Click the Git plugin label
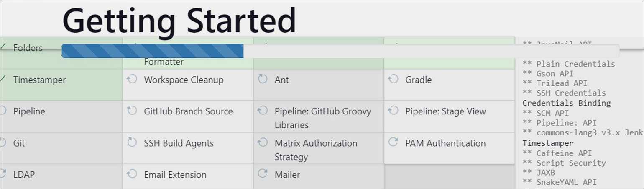644x189 pixels. [x=19, y=143]
